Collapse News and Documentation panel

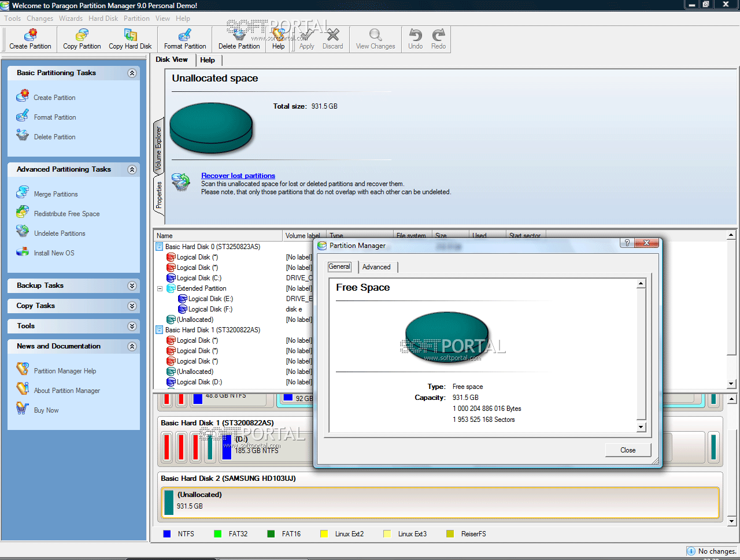[132, 346]
